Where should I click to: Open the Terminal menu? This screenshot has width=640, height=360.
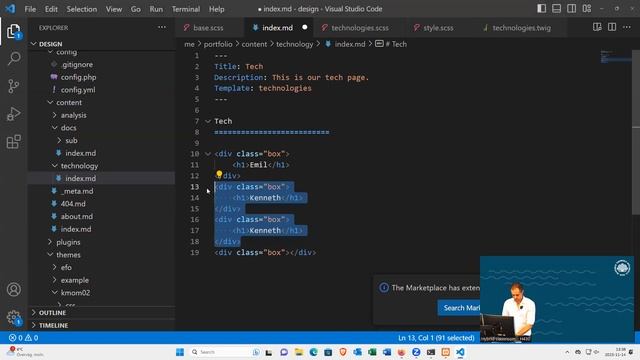coord(186,9)
